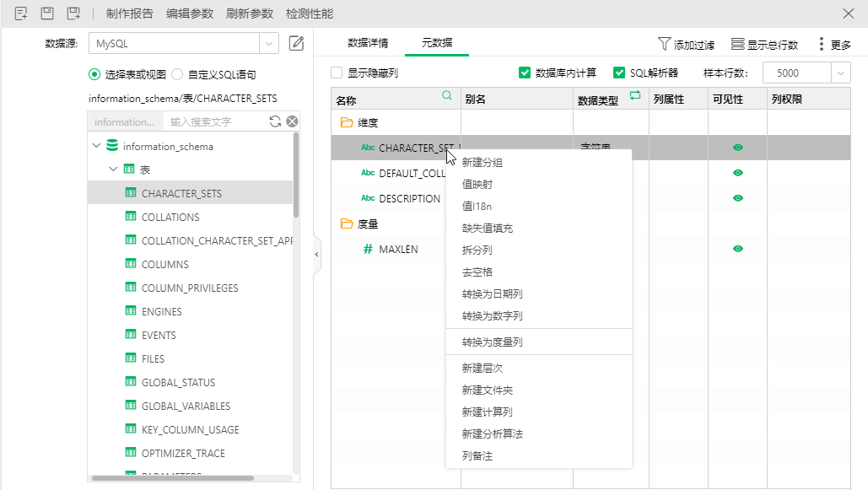The width and height of the screenshot is (868, 490).
Task: Clear the search box with the × icon
Action: 294,121
